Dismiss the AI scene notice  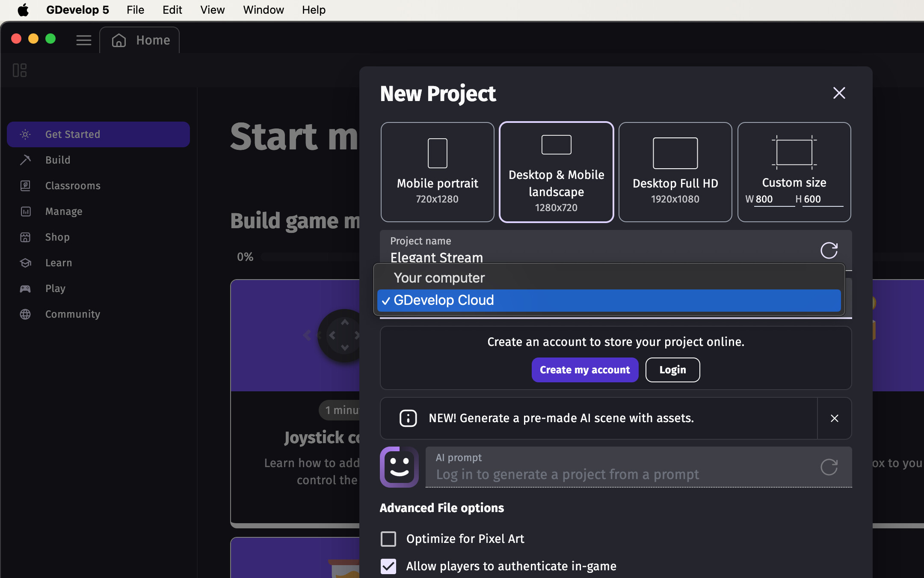(x=834, y=418)
